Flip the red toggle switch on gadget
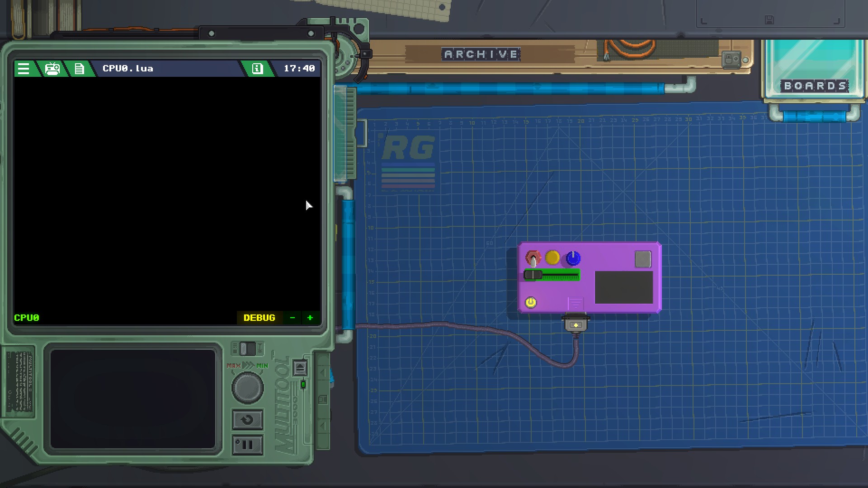The height and width of the screenshot is (488, 868). point(533,259)
